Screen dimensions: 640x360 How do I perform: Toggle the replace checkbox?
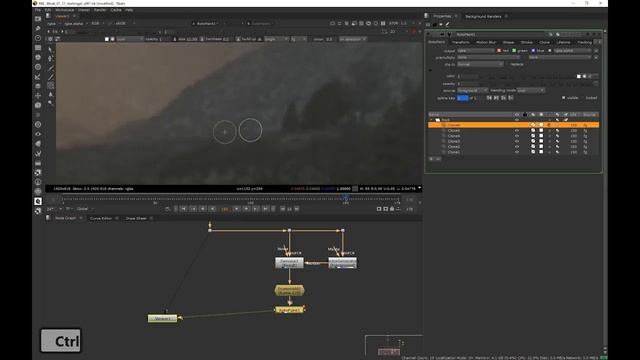(507, 64)
